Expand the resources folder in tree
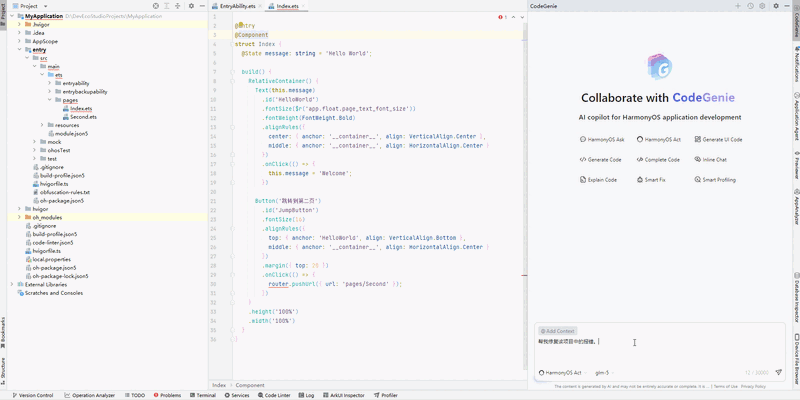The height and width of the screenshot is (400, 800). click(x=42, y=125)
